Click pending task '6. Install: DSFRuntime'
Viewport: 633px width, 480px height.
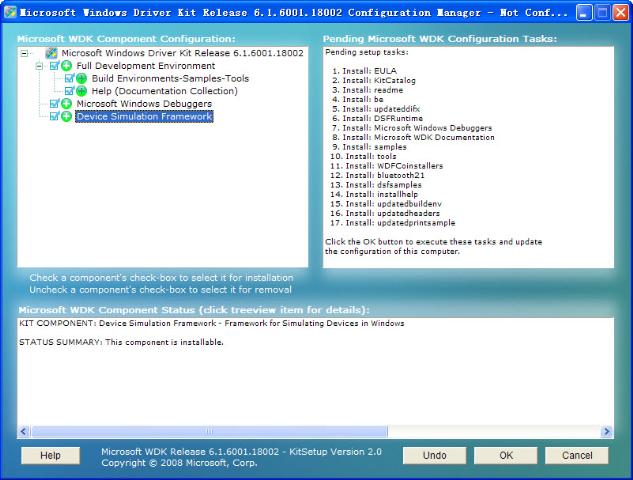(x=377, y=118)
